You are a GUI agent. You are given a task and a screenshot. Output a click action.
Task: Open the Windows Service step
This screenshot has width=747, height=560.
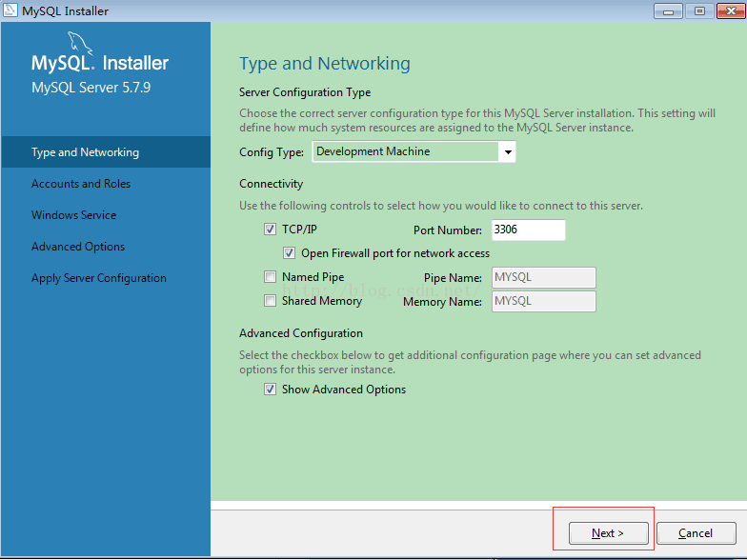74,215
